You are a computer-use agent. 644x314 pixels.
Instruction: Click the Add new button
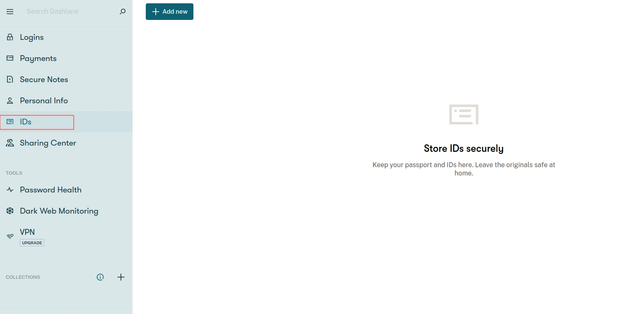coord(169,12)
